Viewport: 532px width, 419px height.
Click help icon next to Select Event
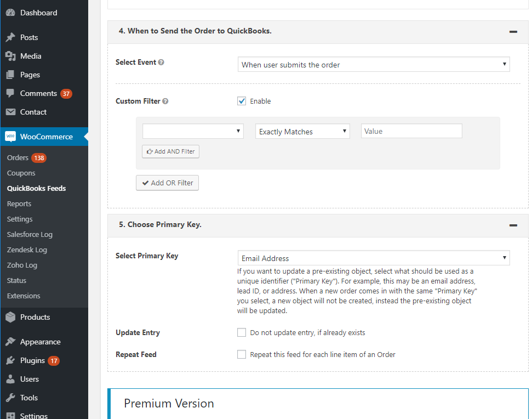(x=161, y=62)
